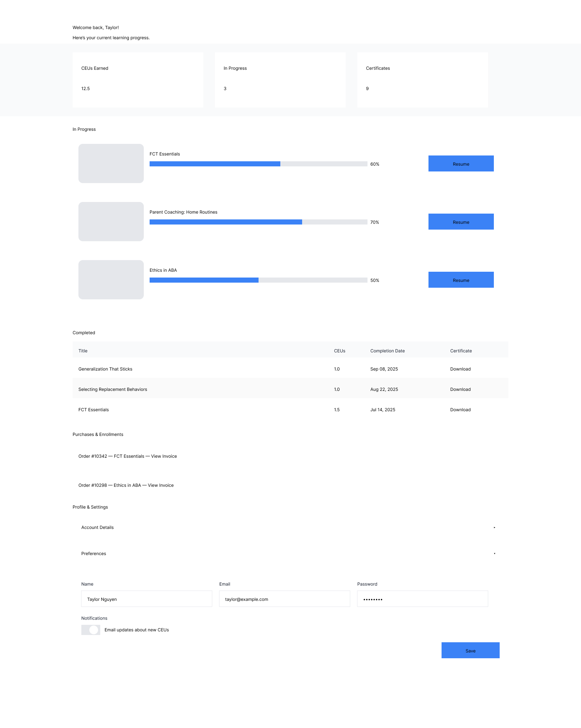Click the Preferences disclosure triangle
The height and width of the screenshot is (728, 581).
(494, 554)
